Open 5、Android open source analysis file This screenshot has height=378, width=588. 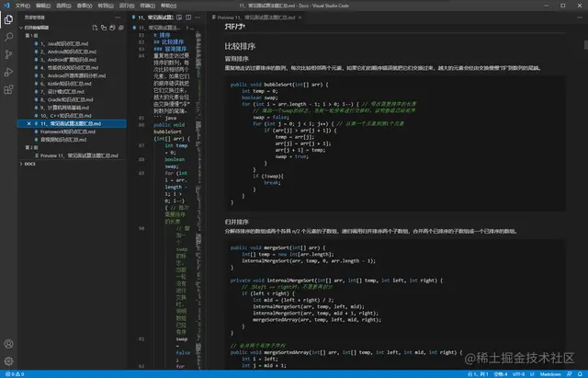pos(73,75)
